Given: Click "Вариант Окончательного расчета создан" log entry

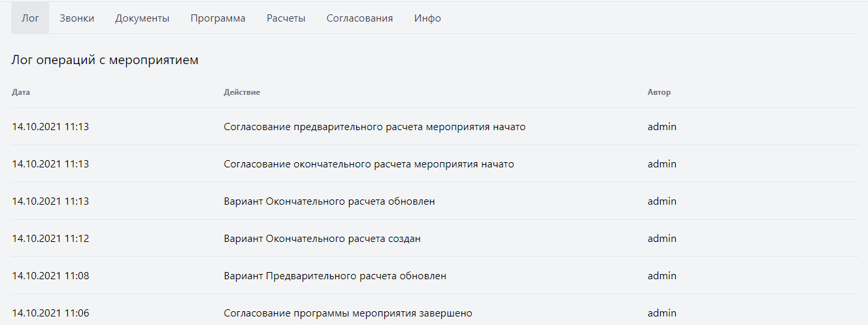Looking at the screenshot, I should [322, 239].
